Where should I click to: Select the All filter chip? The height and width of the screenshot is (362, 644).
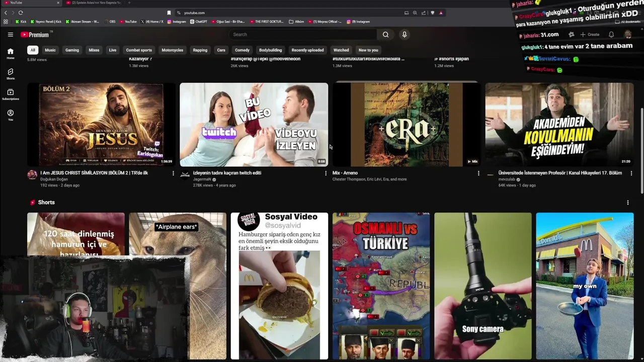point(33,50)
